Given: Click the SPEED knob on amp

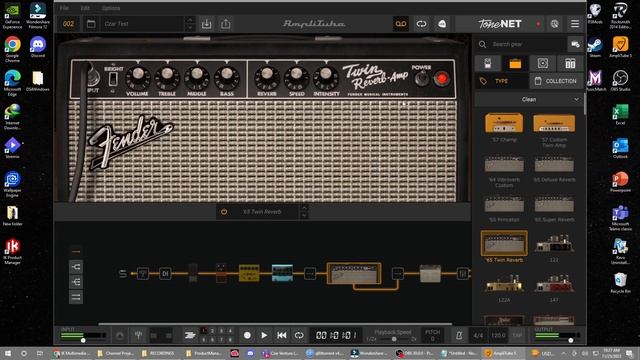Looking at the screenshot, I should 296,78.
